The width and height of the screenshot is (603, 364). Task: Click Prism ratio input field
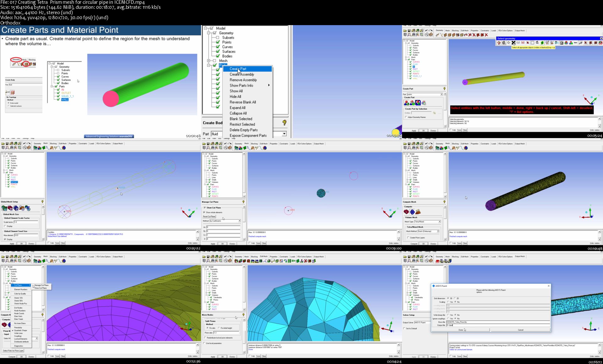coord(226,333)
